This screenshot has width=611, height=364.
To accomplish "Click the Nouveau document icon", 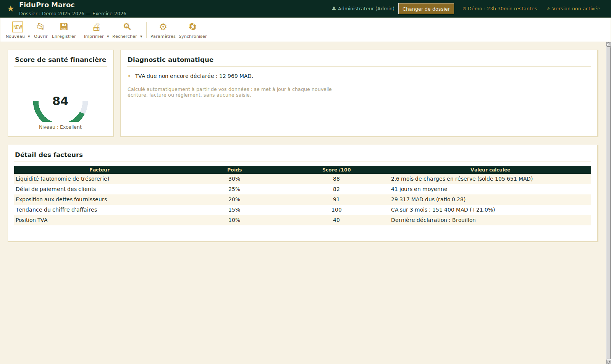I will click(18, 27).
